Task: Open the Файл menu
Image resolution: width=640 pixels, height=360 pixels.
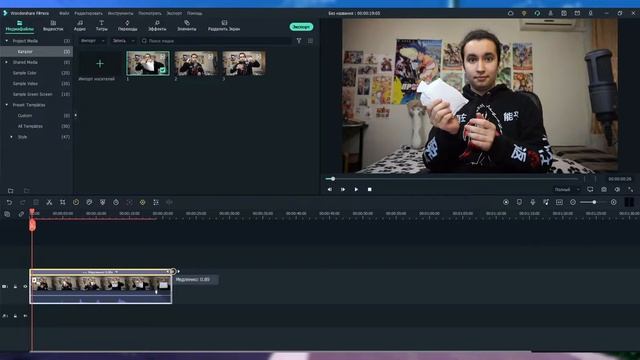Action: 64,13
